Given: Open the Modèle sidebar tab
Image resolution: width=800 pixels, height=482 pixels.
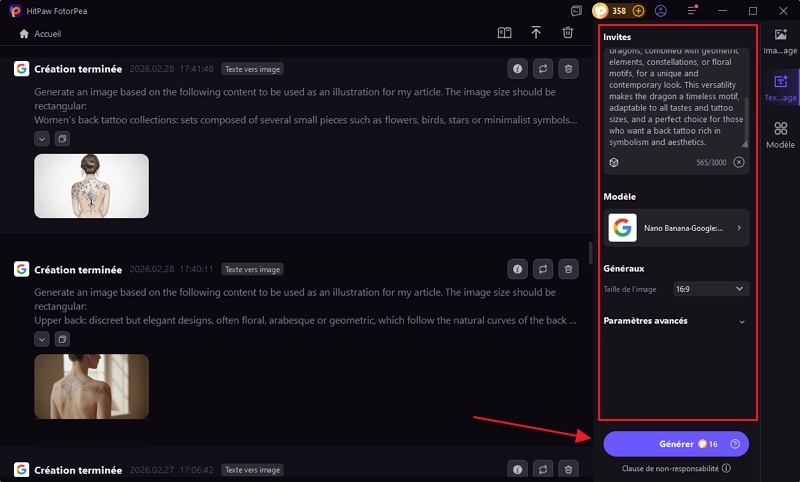Looking at the screenshot, I should [x=780, y=135].
